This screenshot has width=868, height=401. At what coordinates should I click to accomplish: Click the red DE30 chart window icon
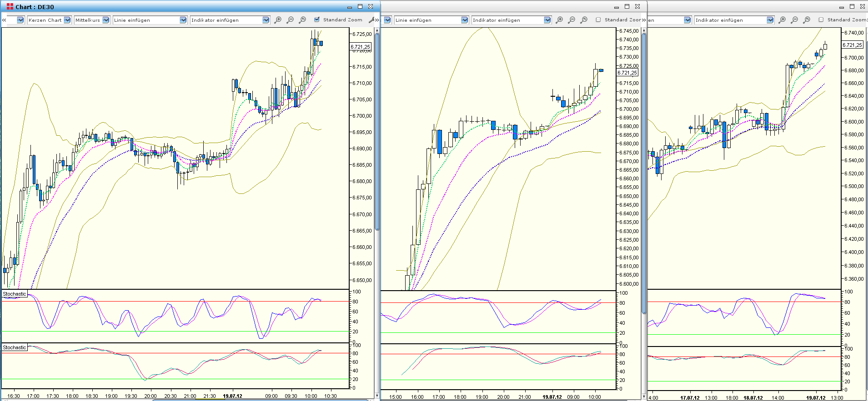(x=10, y=6)
